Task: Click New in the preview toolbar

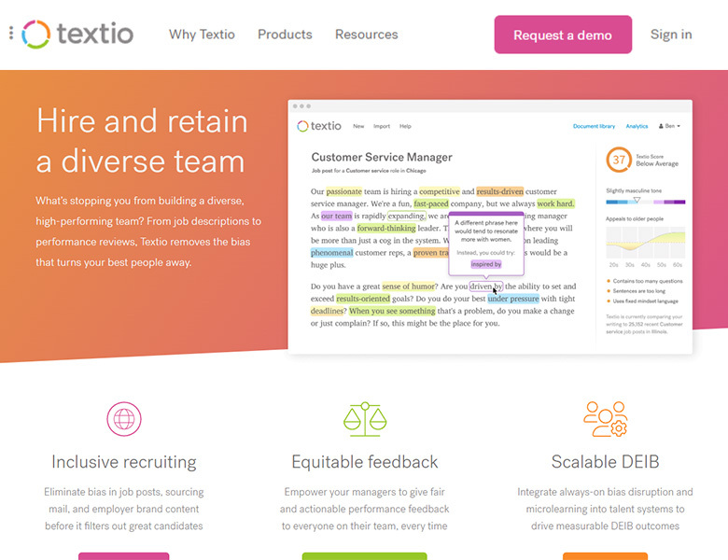Action: click(x=358, y=126)
